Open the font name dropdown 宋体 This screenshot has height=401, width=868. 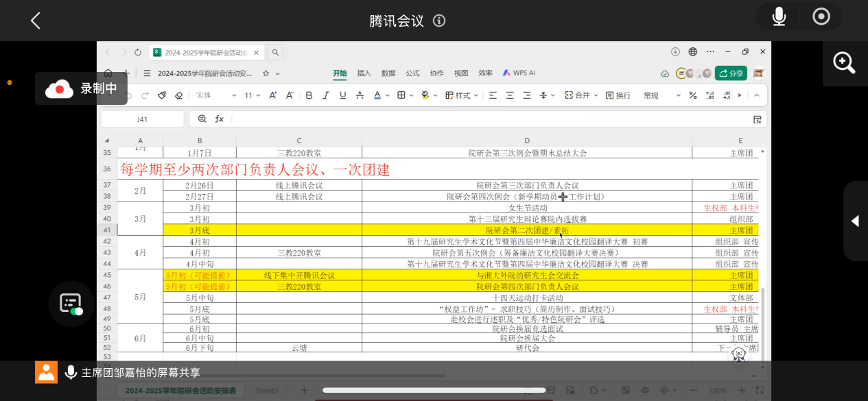point(215,95)
